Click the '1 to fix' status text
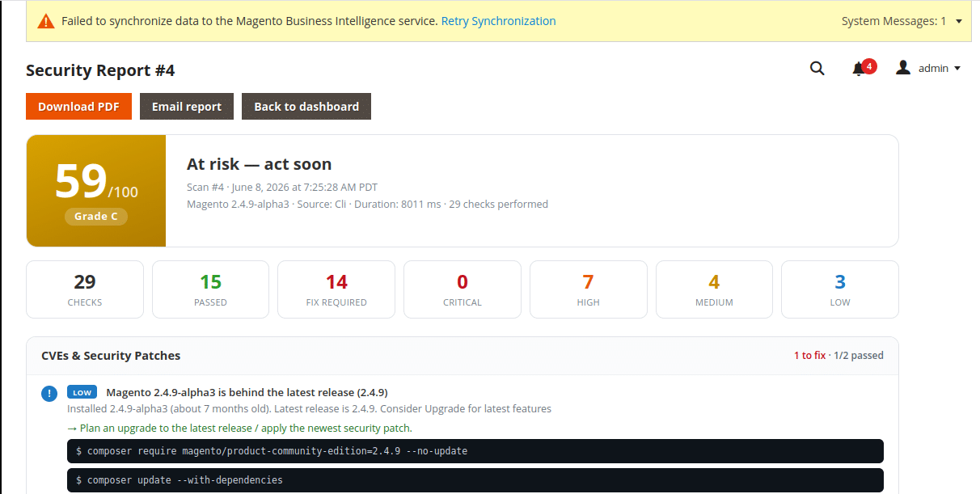Screen dimensions: 980x494 tap(809, 356)
